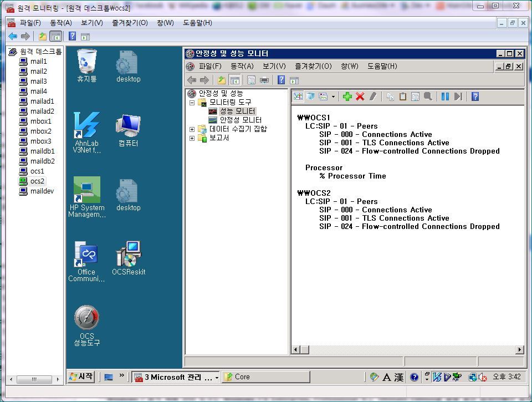Click the Office Communicator desktop shortcut
The width and height of the screenshot is (532, 402).
pyautogui.click(x=86, y=261)
